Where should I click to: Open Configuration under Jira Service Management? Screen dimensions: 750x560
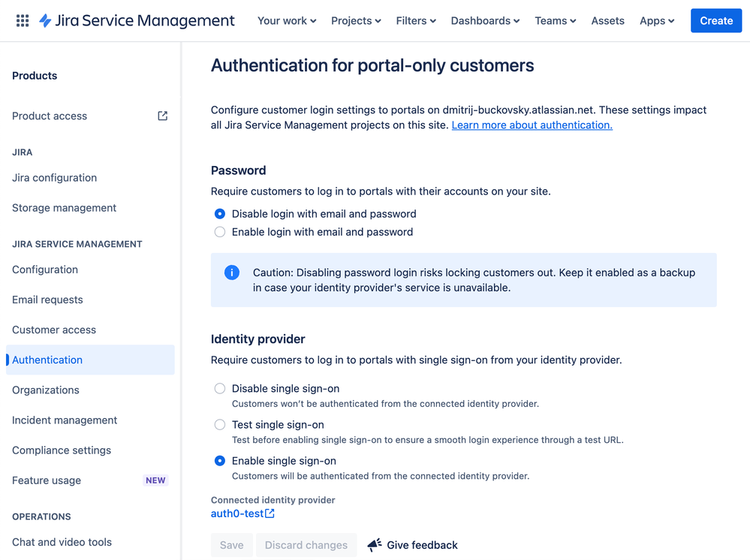[90, 269]
